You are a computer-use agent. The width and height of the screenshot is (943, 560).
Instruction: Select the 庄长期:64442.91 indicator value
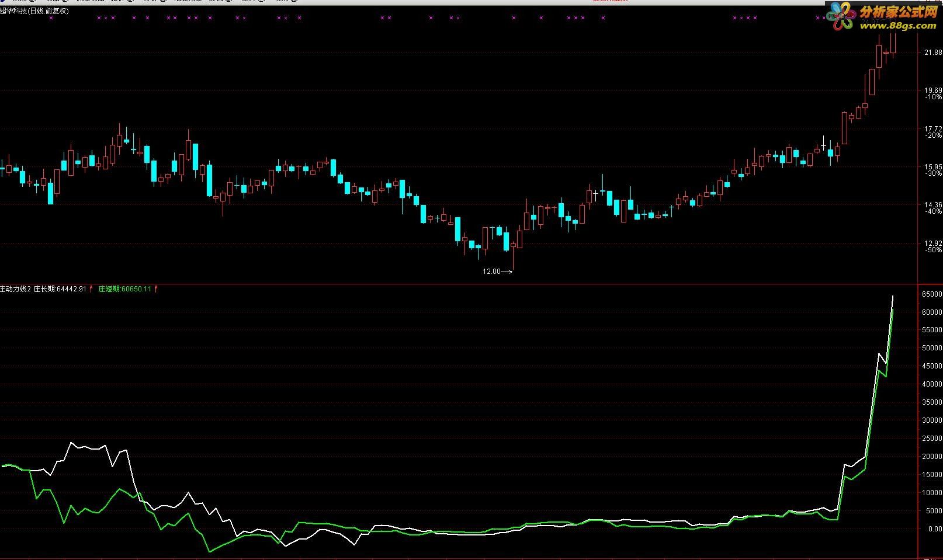click(60, 289)
